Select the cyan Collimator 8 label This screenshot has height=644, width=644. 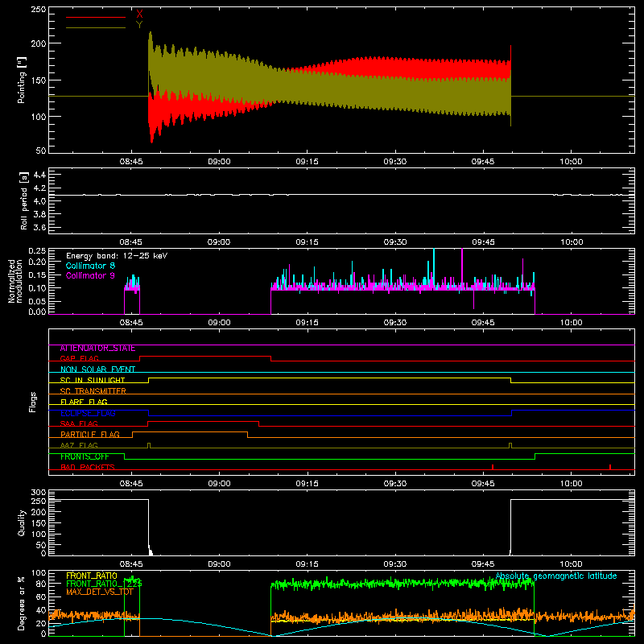(x=90, y=266)
